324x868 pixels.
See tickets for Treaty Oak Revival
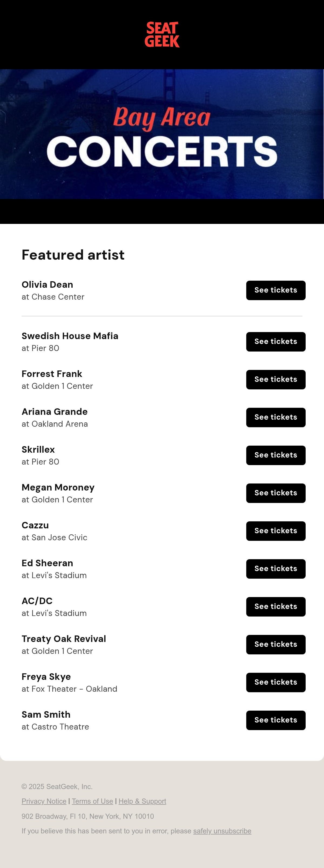tap(276, 645)
